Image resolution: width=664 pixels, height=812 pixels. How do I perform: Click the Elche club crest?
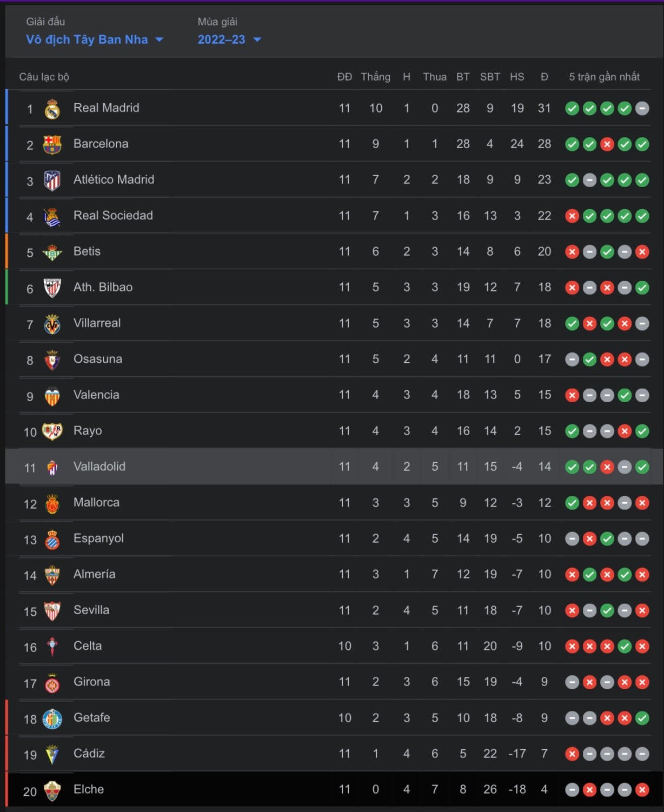(x=52, y=790)
